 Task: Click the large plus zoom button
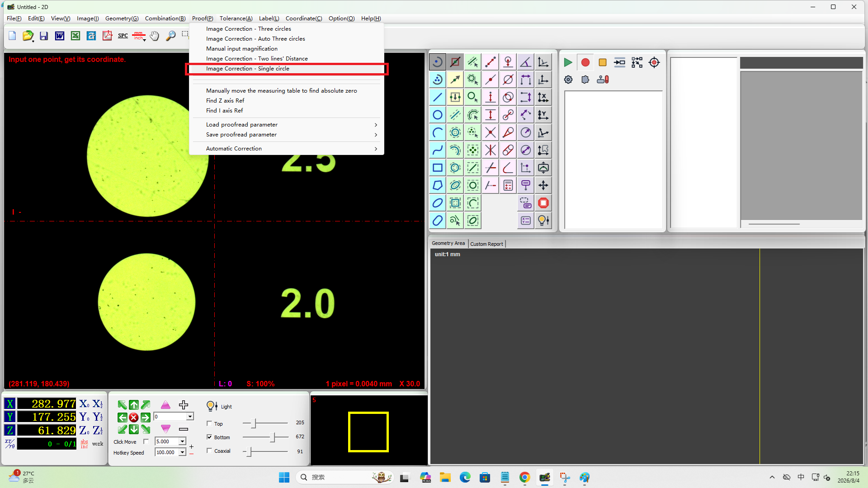(184, 405)
